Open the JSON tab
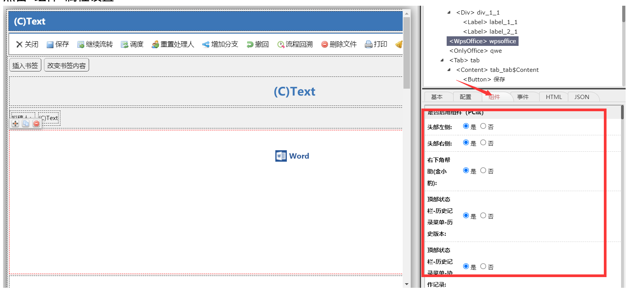The height and width of the screenshot is (292, 644). coord(581,97)
